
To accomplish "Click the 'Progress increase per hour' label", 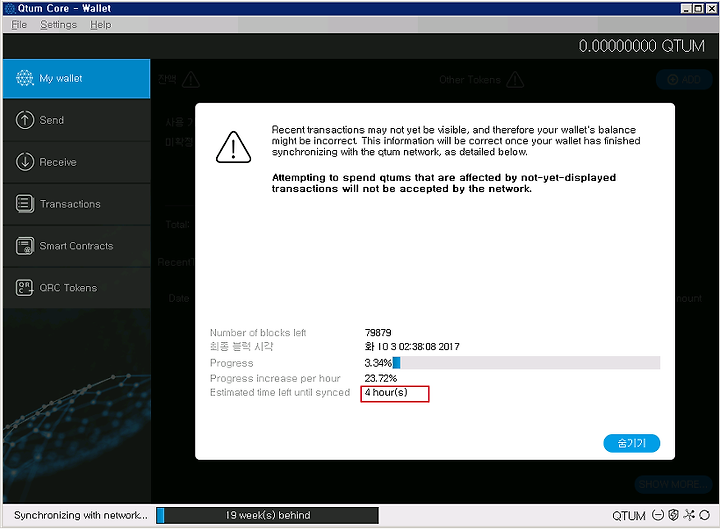I will pyautogui.click(x=275, y=378).
